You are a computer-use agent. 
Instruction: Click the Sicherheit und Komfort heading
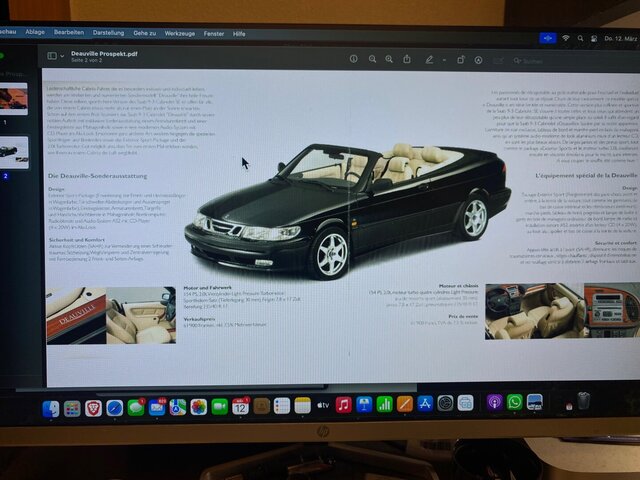click(77, 240)
